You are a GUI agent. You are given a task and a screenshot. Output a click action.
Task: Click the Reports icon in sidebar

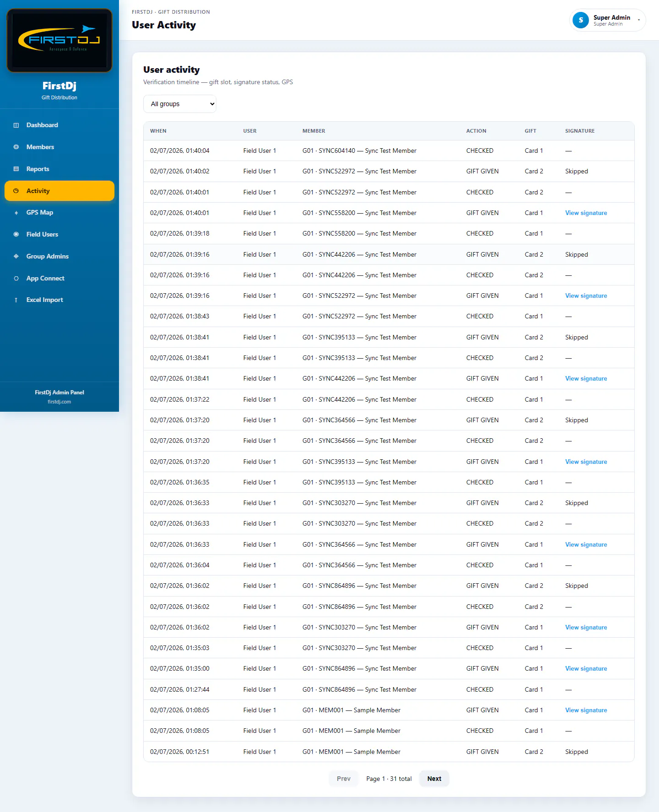[x=16, y=169]
